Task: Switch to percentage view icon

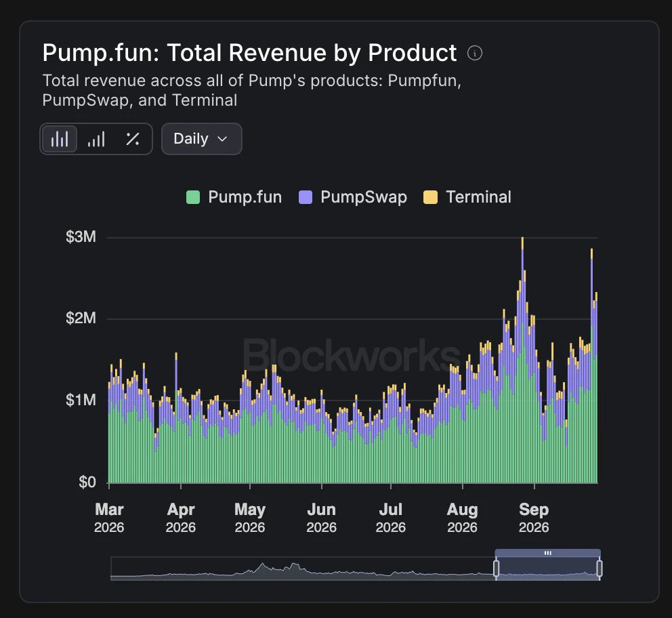Action: point(133,139)
